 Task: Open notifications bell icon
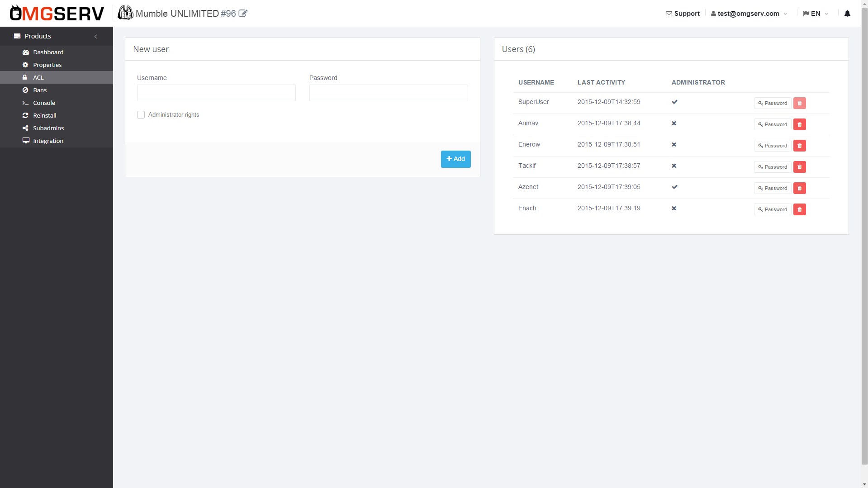(847, 14)
